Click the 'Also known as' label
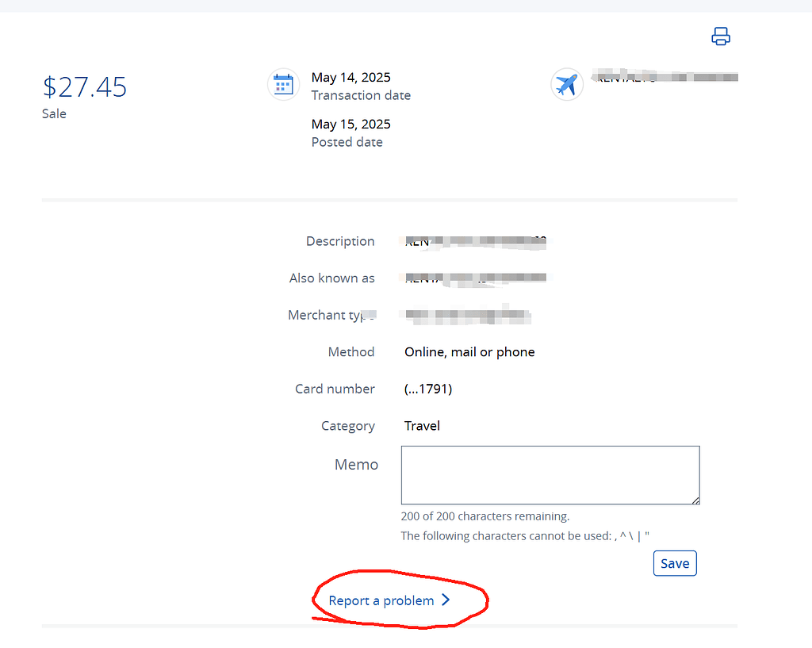Screen dimensions: 812x648 331,278
